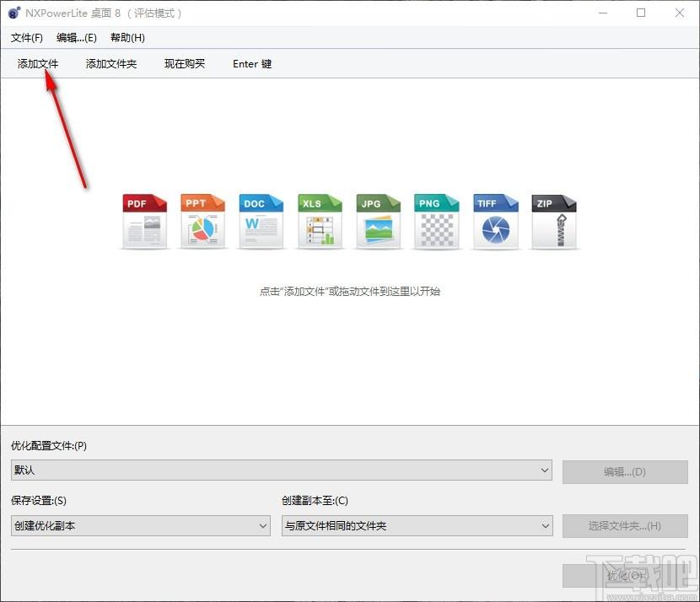Click the XLS file type icon
Image resolution: width=700 pixels, height=602 pixels.
pyautogui.click(x=320, y=221)
